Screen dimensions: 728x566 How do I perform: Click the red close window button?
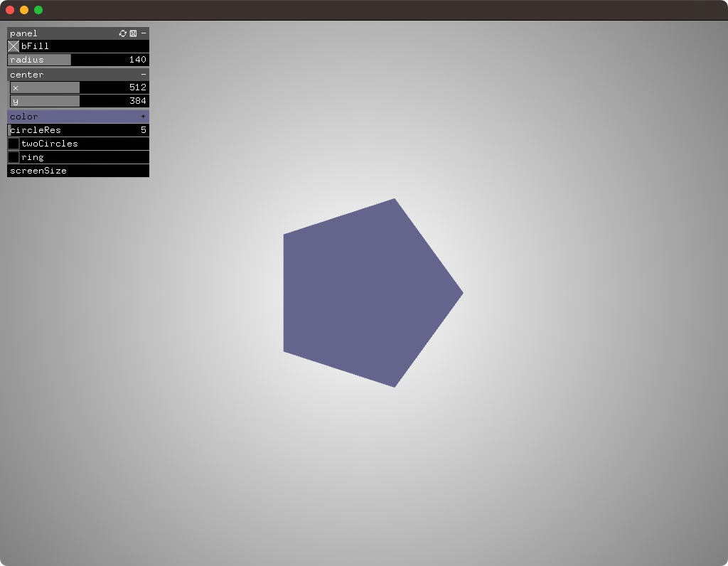click(10, 10)
